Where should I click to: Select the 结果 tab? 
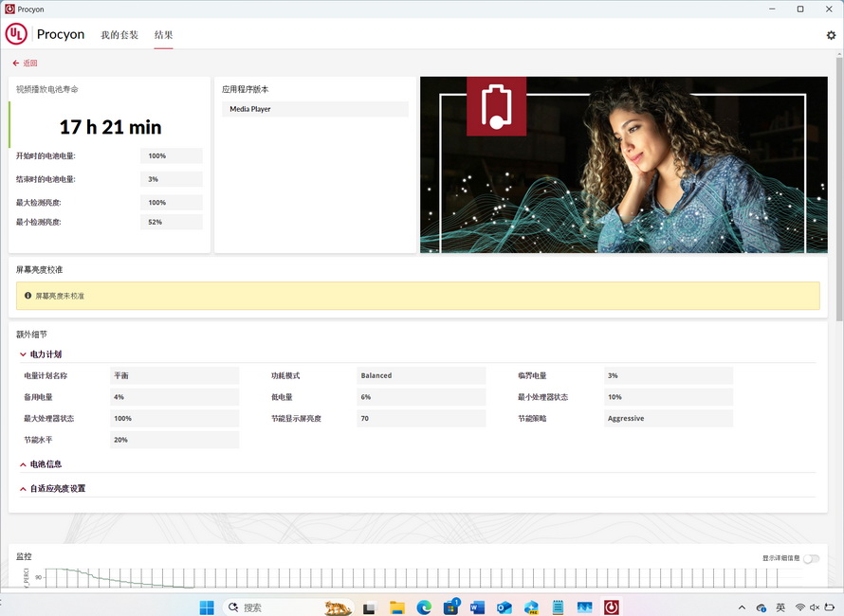pyautogui.click(x=163, y=35)
